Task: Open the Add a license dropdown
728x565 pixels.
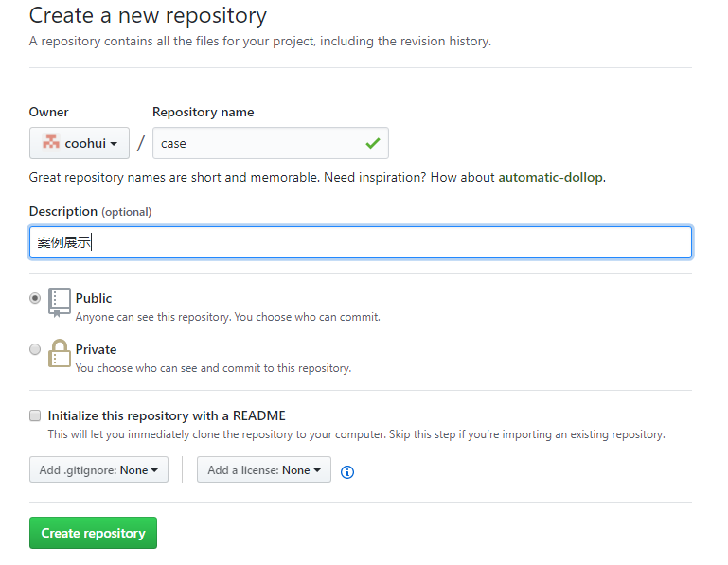Action: click(x=264, y=469)
